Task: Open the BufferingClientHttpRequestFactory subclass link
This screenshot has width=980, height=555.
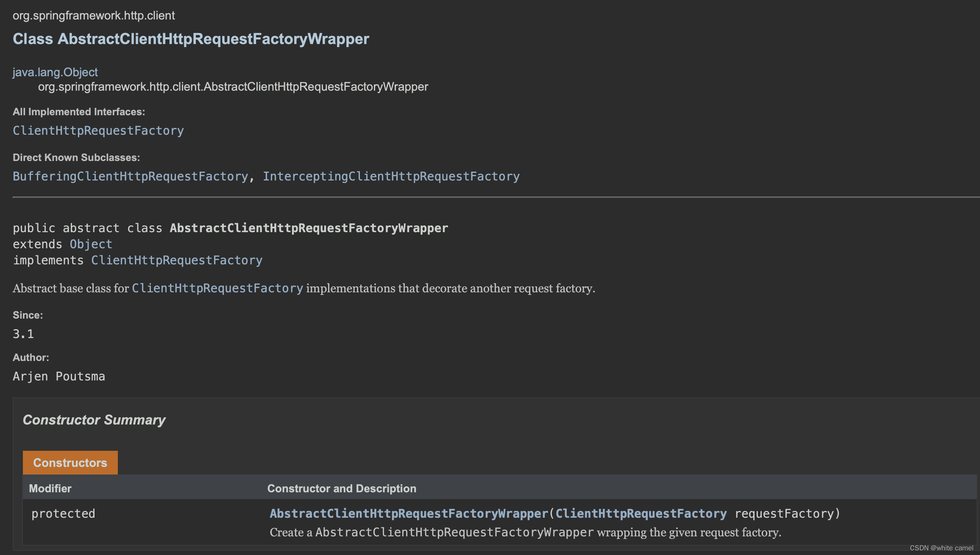Action: 130,176
